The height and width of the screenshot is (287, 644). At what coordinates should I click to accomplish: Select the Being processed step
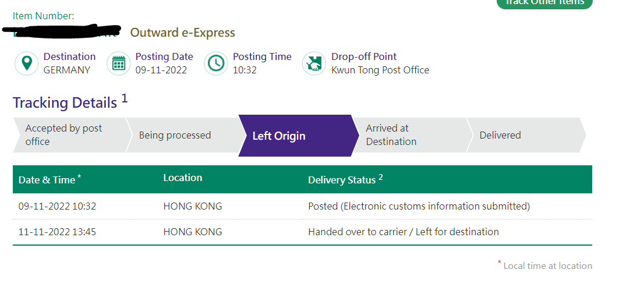click(182, 135)
